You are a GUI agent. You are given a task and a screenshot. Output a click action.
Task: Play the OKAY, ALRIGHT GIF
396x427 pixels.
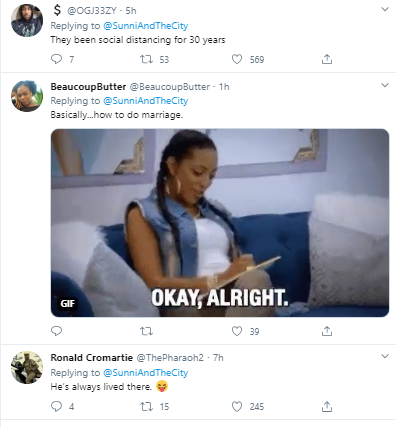pyautogui.click(x=220, y=223)
